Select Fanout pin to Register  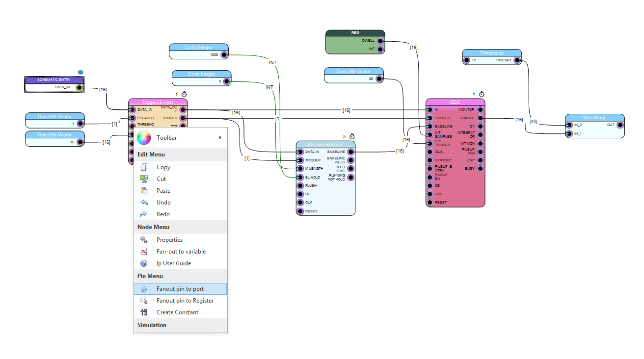click(x=181, y=301)
